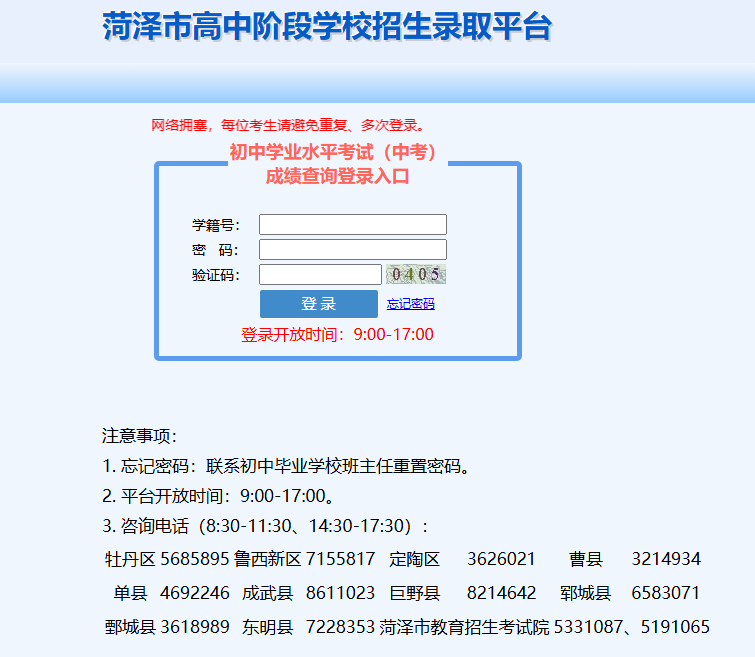Click 东明县 county name

click(268, 627)
